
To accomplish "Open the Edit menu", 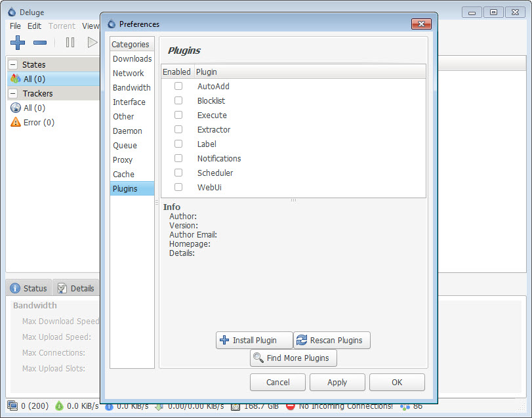I will 34,26.
